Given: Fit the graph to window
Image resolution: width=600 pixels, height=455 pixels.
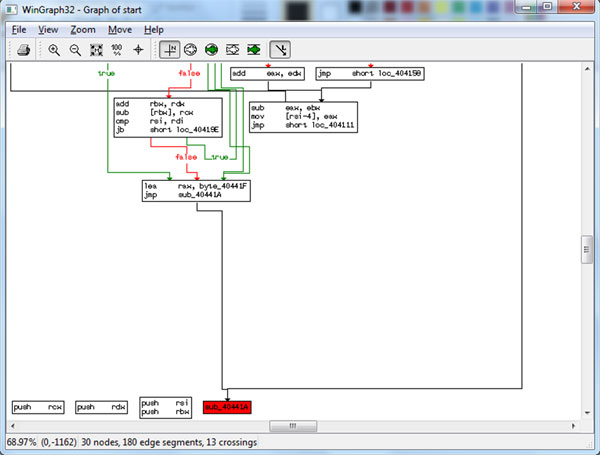Looking at the screenshot, I should [x=96, y=50].
